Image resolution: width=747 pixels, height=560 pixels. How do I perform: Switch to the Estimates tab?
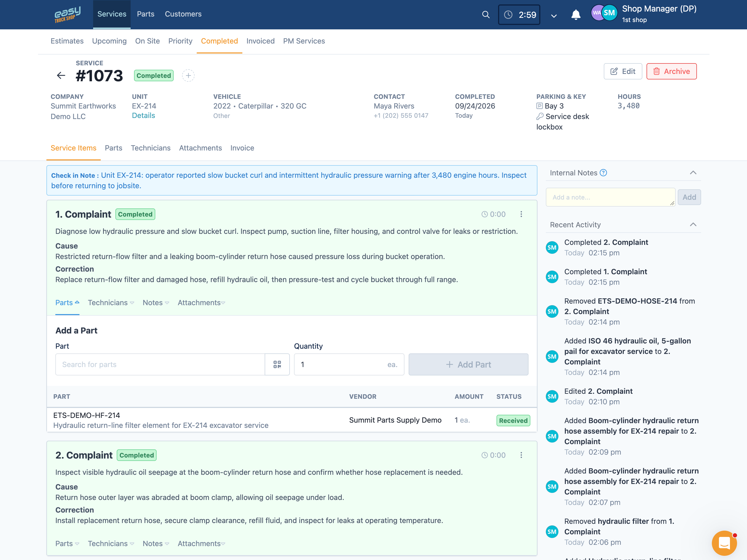tap(67, 41)
